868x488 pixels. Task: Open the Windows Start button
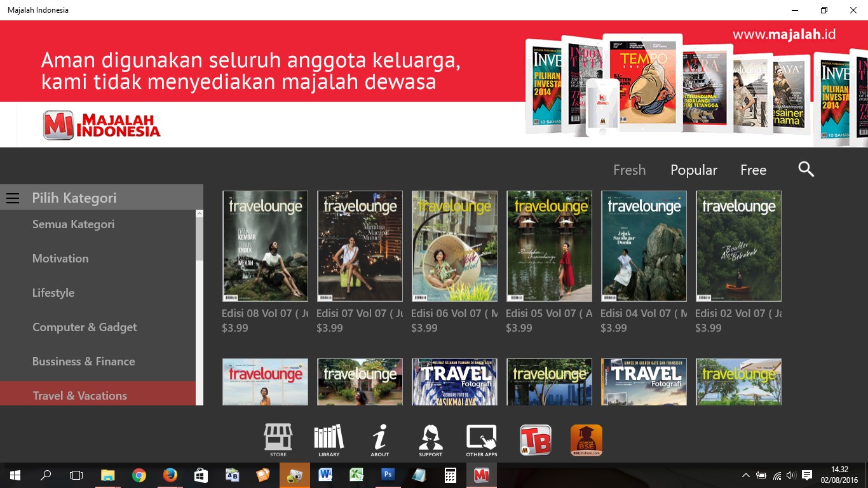point(15,475)
